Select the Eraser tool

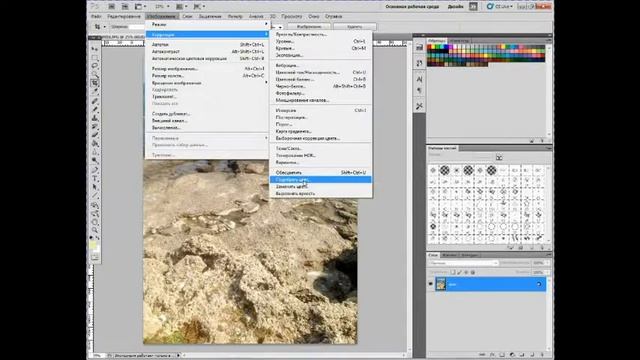pyautogui.click(x=95, y=135)
